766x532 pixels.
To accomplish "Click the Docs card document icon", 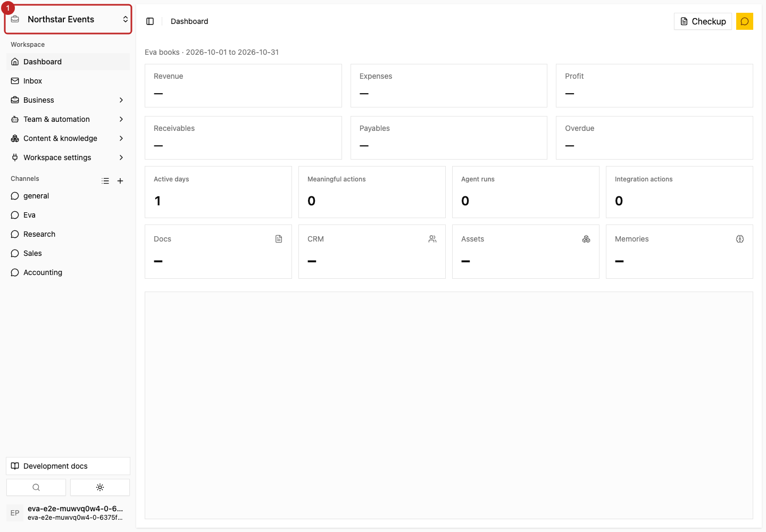I will [x=279, y=239].
